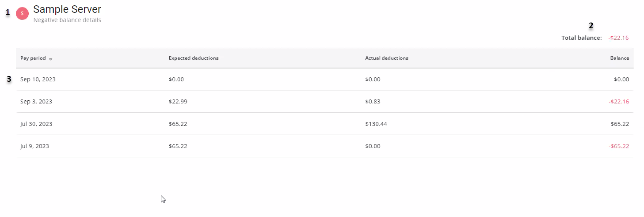
Task: Click the $0.00 balance for Sep 10
Action: [621, 80]
